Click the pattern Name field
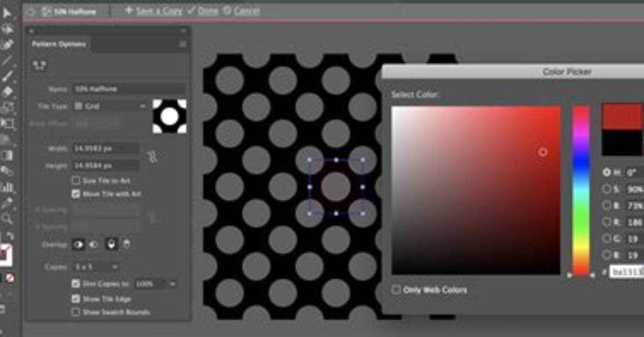The width and height of the screenshot is (644, 337). (x=129, y=89)
